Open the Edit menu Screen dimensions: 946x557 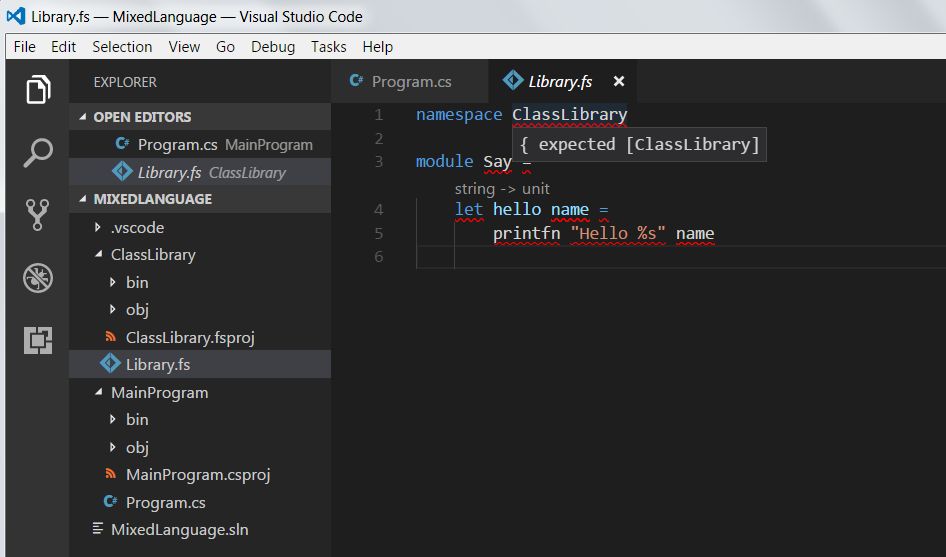[63, 46]
